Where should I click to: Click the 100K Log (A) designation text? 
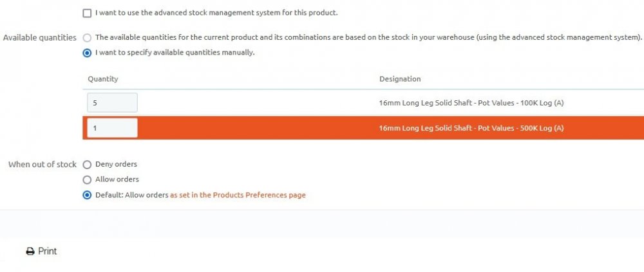pyautogui.click(x=471, y=103)
